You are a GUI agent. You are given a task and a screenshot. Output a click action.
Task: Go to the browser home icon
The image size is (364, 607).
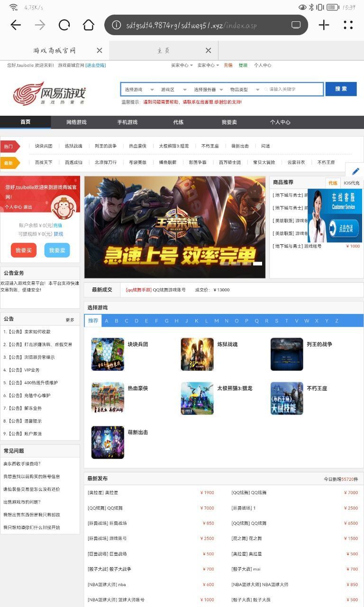tap(89, 25)
